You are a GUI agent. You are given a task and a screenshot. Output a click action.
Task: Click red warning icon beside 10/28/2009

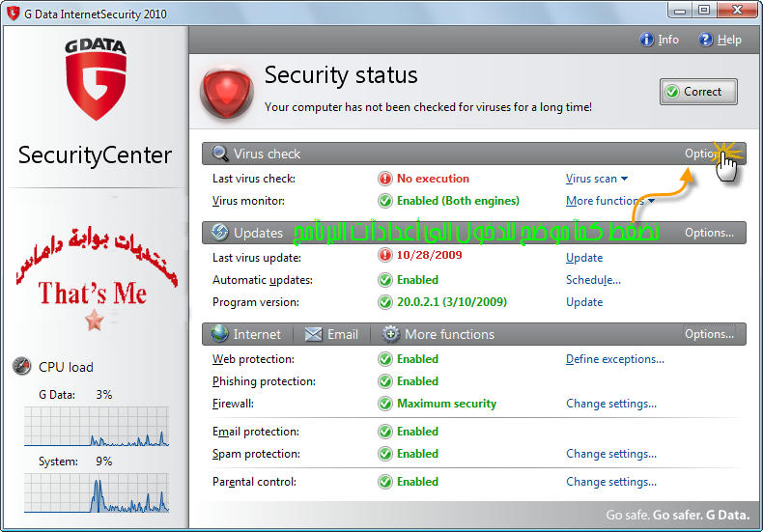click(385, 255)
